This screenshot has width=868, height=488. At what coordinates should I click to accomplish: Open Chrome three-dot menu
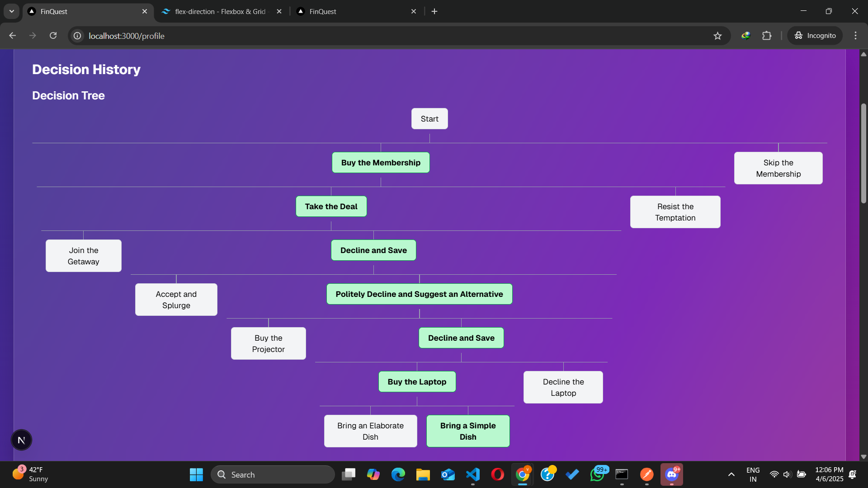(855, 36)
